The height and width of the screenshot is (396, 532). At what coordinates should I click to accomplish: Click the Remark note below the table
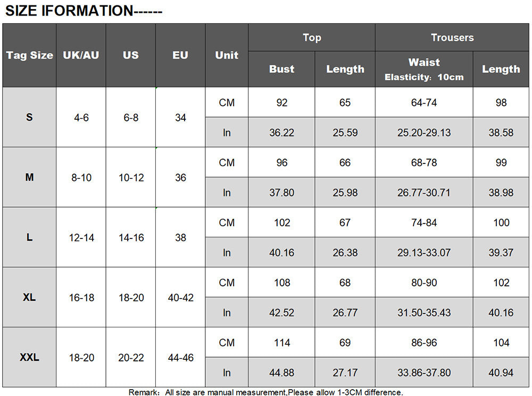pos(266,392)
